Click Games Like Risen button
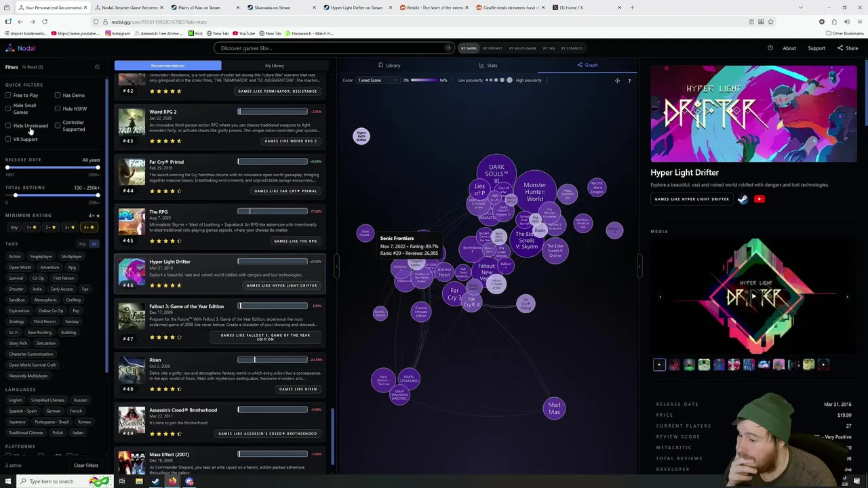868x488 pixels. point(298,389)
